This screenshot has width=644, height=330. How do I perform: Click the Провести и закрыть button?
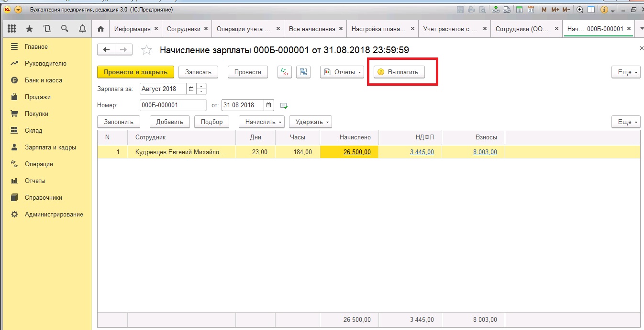135,72
